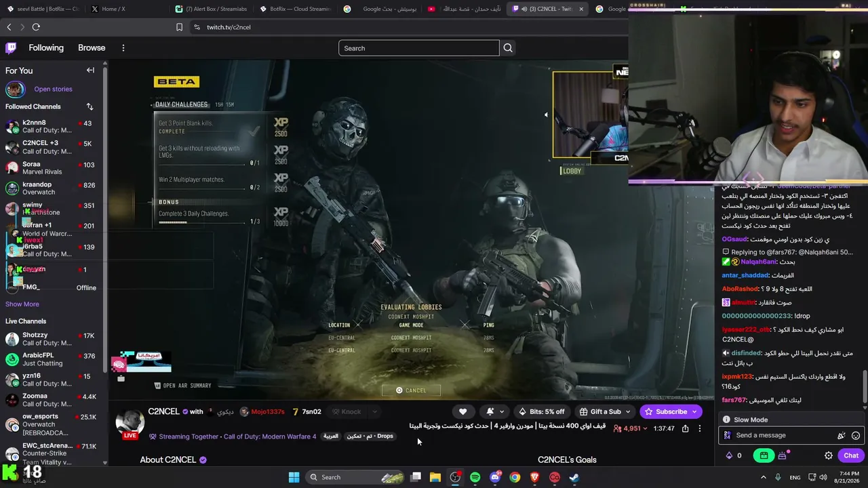
Task: Open the three-dot More menu beside Browse
Action: 123,48
